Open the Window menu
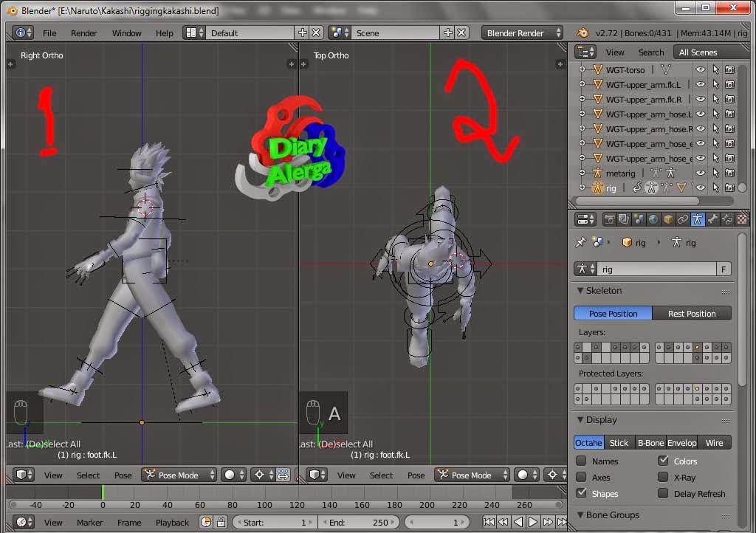This screenshot has height=533, width=756. pos(126,32)
